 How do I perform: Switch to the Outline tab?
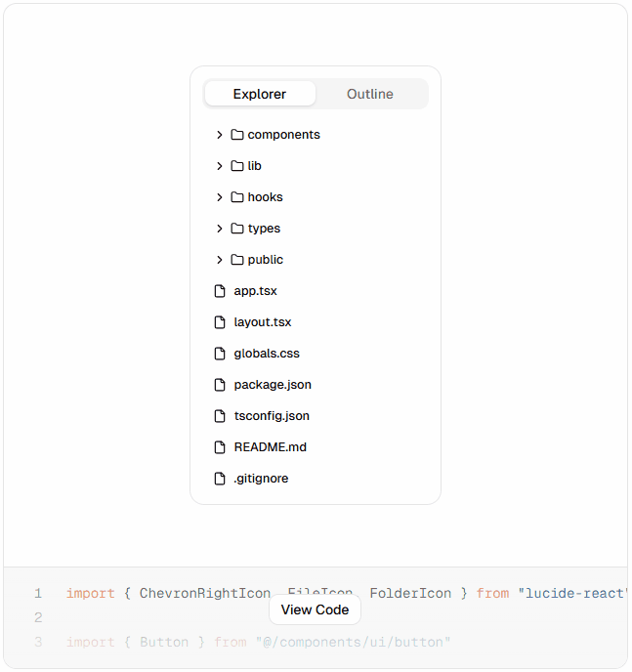click(x=370, y=94)
